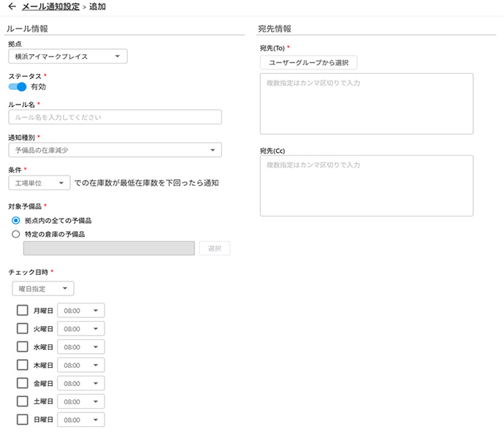Viewport: 504px width, 446px height.
Task: Enable the 日曜日 checkbox
Action: [22, 420]
